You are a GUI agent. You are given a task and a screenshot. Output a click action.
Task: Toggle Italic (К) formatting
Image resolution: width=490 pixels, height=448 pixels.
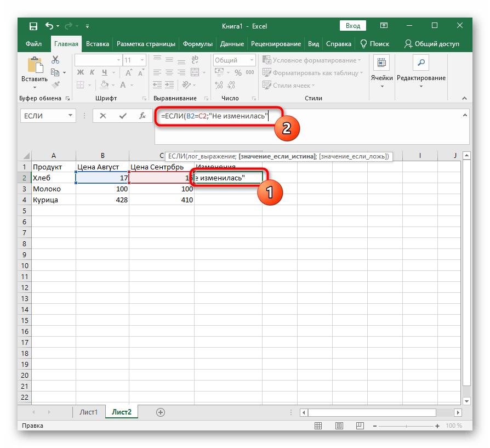click(x=92, y=72)
